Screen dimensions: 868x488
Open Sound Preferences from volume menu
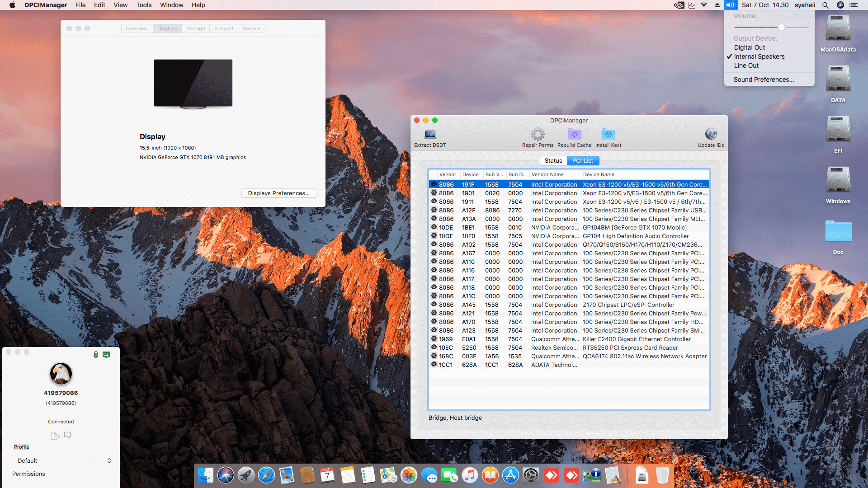tap(764, 80)
